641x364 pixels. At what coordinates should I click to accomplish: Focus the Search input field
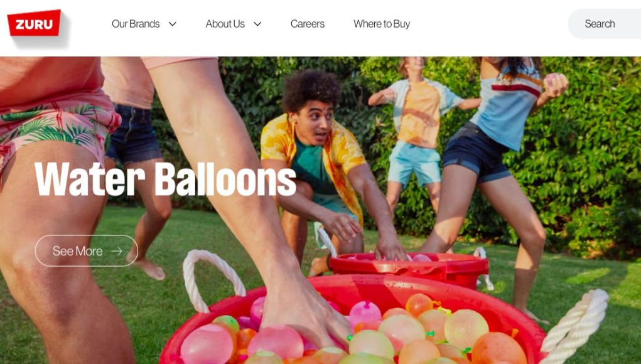click(x=605, y=24)
